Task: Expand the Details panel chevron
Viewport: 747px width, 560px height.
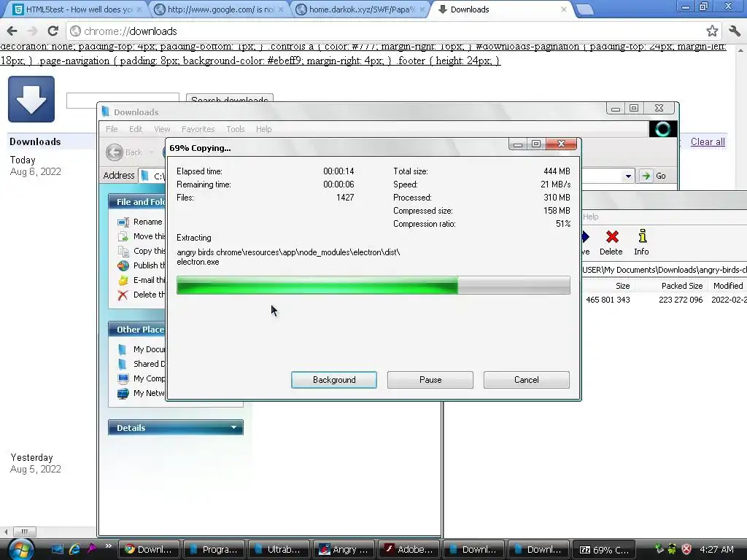Action: [x=233, y=427]
